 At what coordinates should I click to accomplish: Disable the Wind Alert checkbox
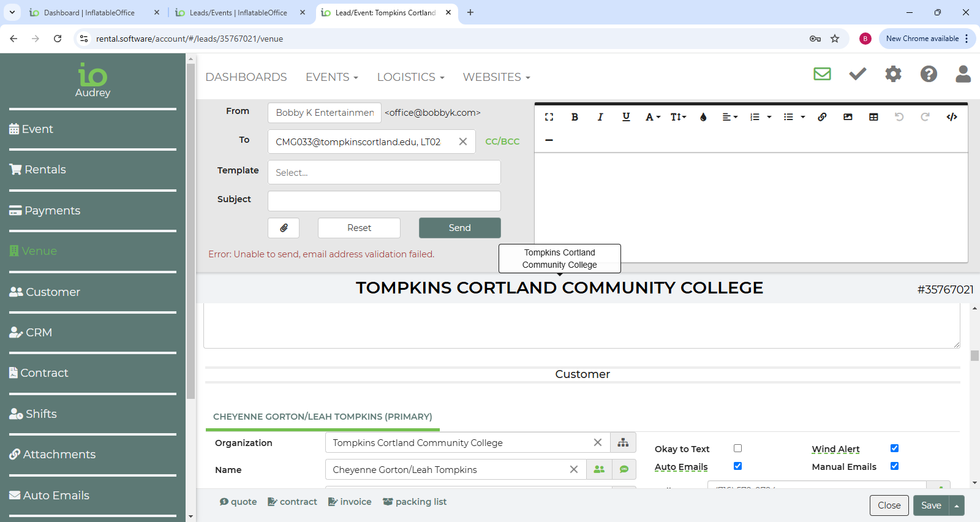coord(894,448)
